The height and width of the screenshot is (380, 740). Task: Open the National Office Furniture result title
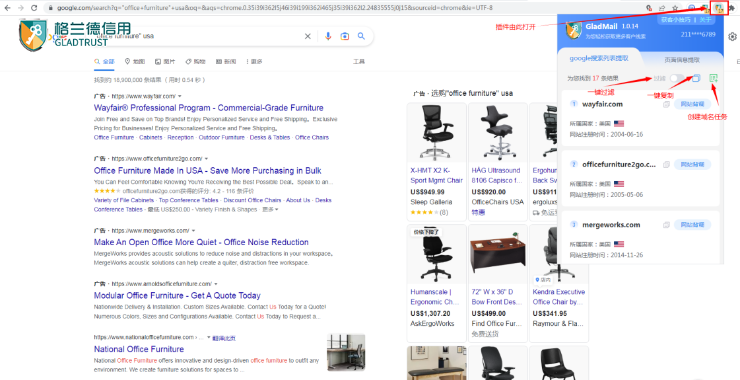pyautogui.click(x=139, y=349)
